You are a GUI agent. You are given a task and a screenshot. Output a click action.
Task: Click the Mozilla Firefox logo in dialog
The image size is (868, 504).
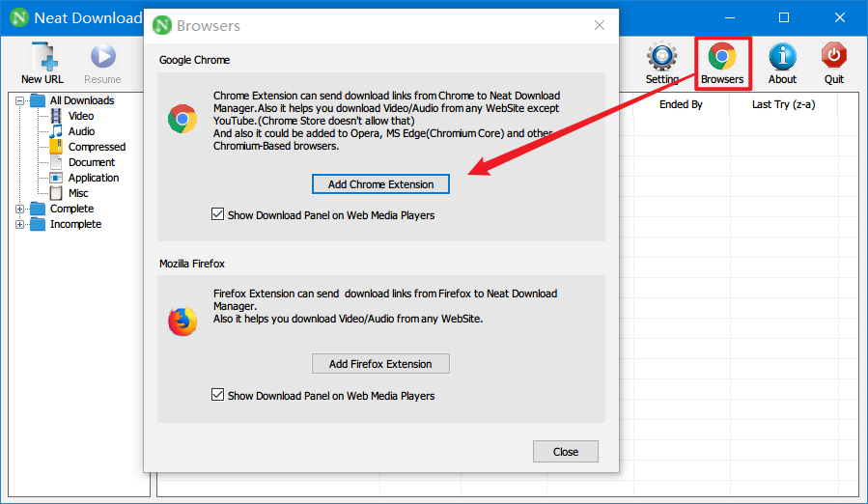tap(182, 322)
